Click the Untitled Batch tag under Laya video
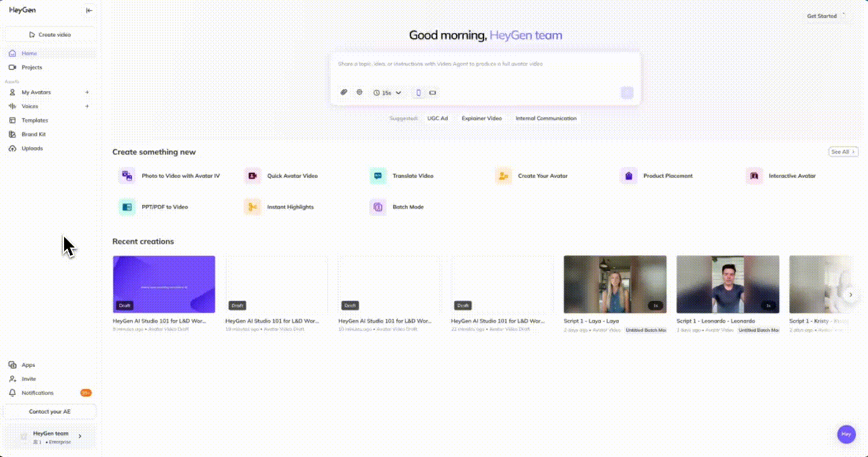The image size is (868, 457). tap(645, 330)
